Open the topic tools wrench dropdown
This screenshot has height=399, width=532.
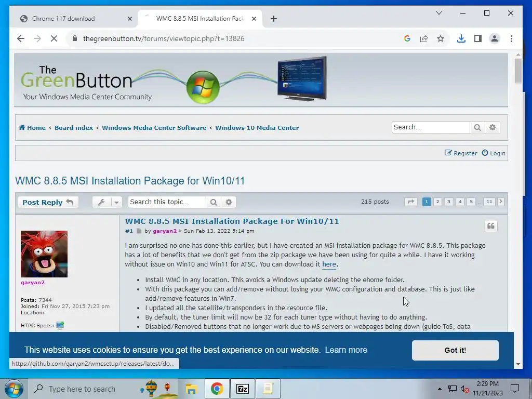coord(107,202)
